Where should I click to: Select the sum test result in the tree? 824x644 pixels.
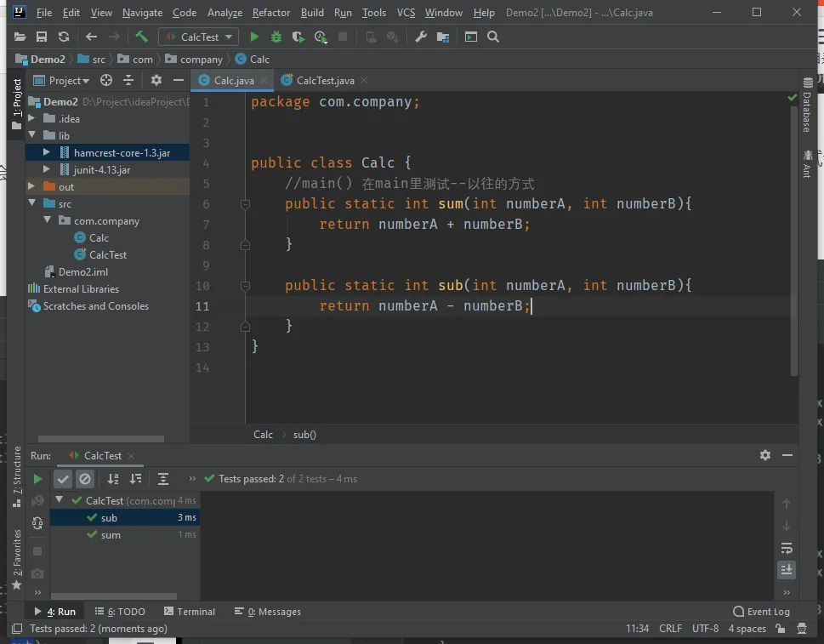pos(111,535)
